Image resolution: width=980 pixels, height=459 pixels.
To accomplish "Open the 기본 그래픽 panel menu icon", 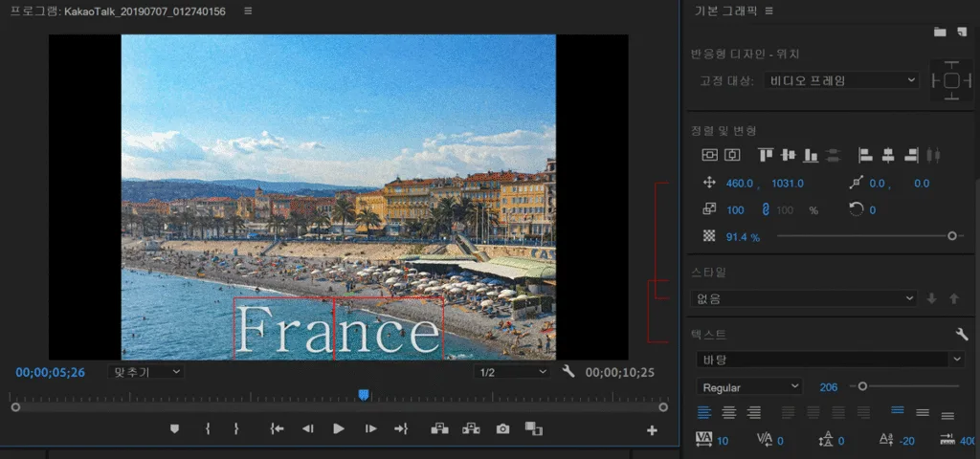I will (x=769, y=11).
